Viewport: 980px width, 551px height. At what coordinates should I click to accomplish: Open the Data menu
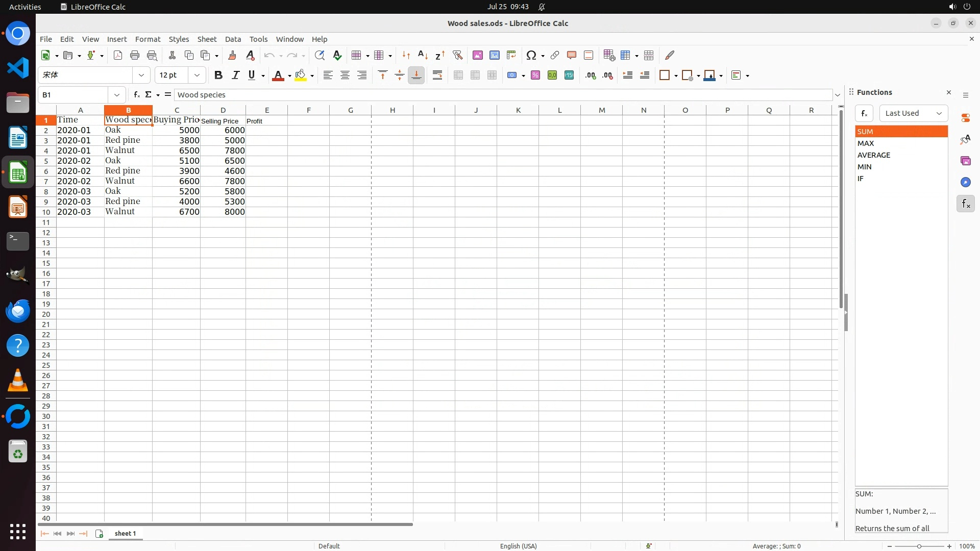click(233, 39)
